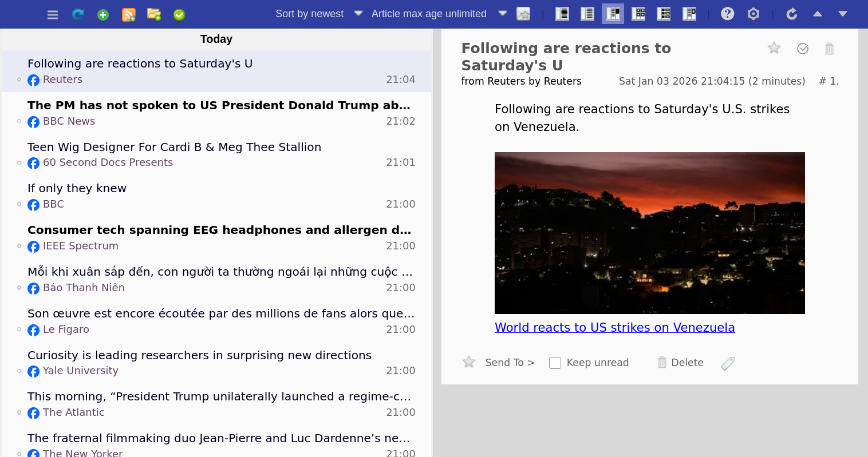Open the Send To > menu
Screen dimensions: 868x457
[510, 363]
